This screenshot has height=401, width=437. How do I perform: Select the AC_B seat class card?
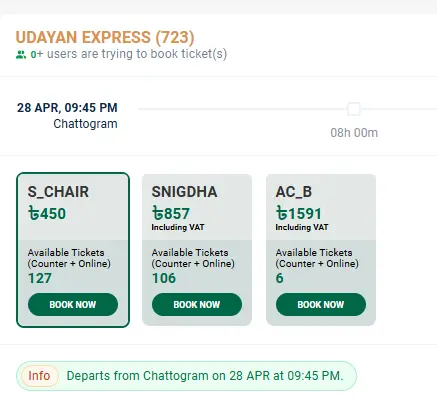[321, 250]
